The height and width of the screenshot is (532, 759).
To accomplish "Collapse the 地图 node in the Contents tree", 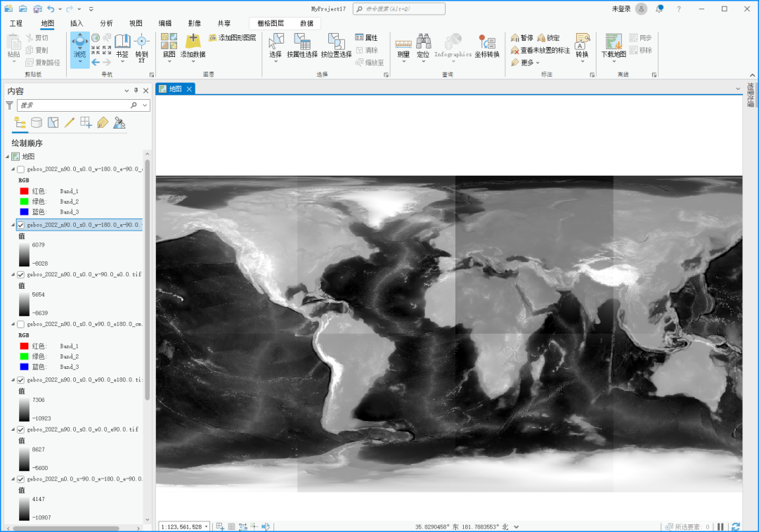I will click(x=8, y=156).
